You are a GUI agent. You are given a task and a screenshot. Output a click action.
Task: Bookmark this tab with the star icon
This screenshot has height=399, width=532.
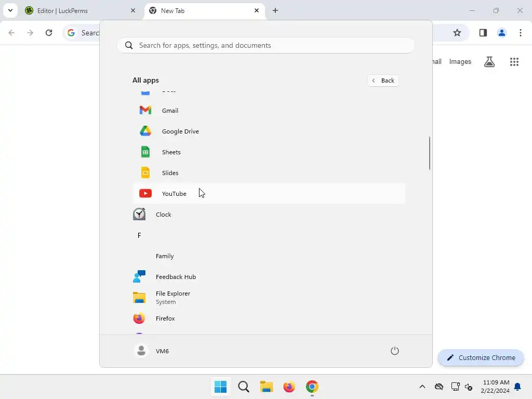(457, 33)
